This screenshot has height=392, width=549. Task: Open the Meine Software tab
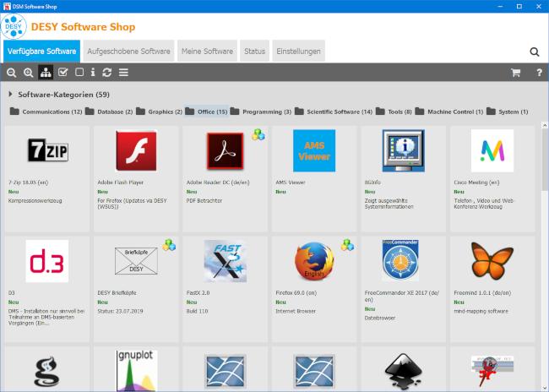(207, 52)
